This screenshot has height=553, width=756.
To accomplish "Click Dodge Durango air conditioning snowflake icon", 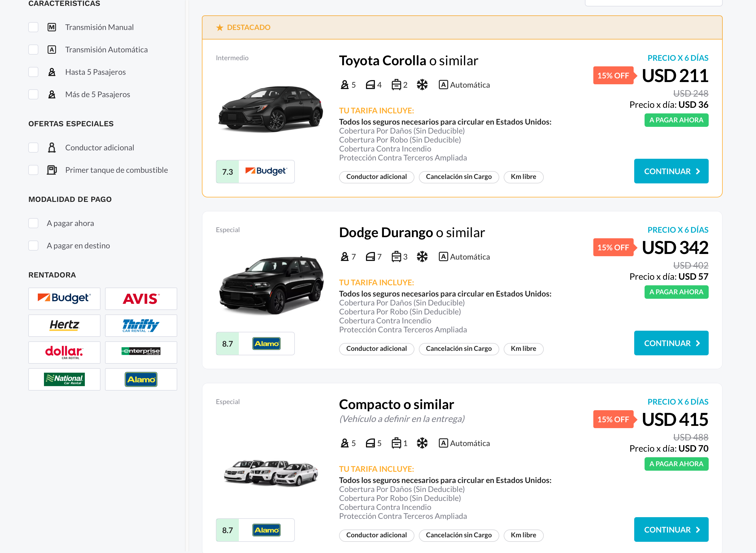I will (422, 257).
